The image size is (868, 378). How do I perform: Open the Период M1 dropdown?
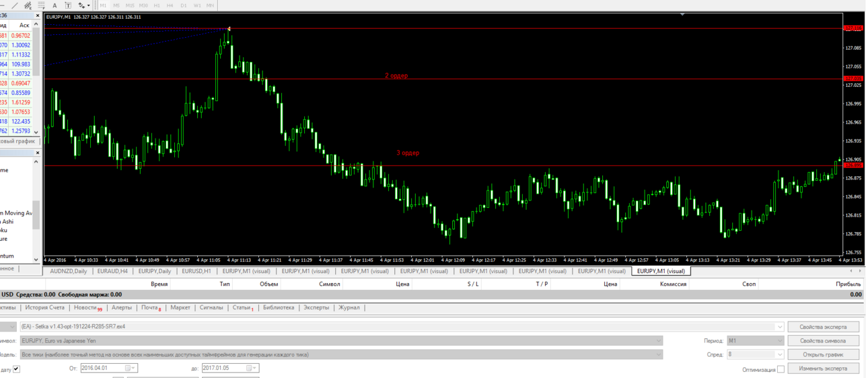[780, 341]
